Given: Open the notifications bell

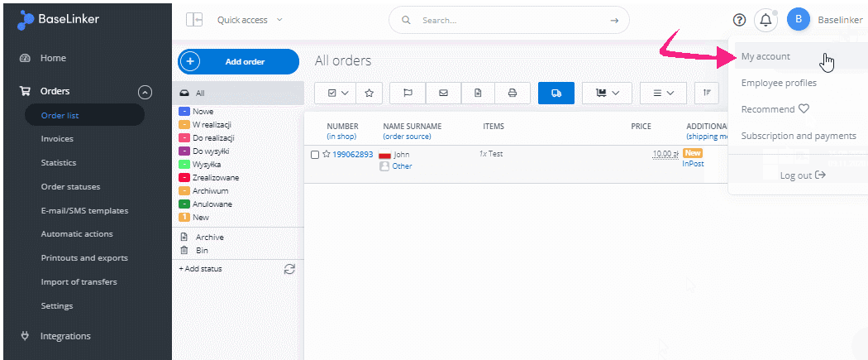Looking at the screenshot, I should [x=766, y=20].
